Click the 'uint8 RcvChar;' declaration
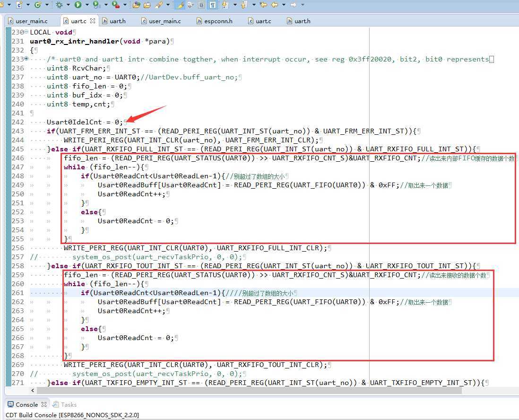Screen dimensions: 519x420 point(76,68)
